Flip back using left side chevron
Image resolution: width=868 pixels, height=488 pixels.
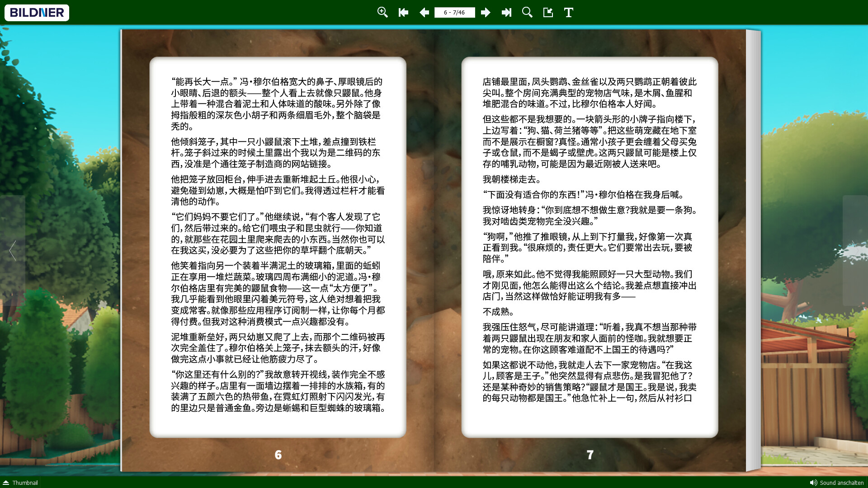(x=13, y=250)
